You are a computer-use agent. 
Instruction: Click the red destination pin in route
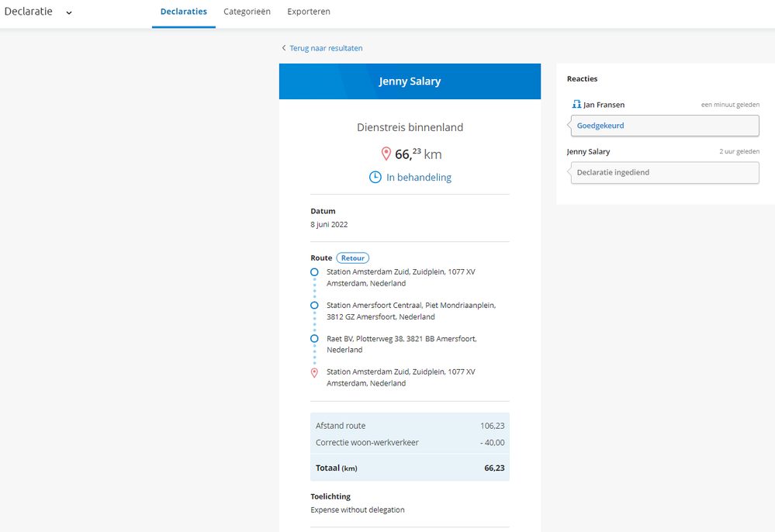[314, 373]
